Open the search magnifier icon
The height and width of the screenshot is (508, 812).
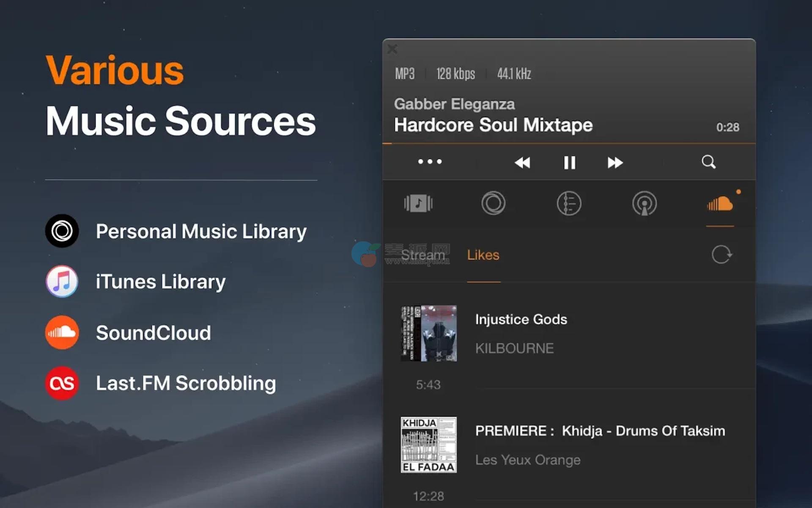click(x=708, y=162)
